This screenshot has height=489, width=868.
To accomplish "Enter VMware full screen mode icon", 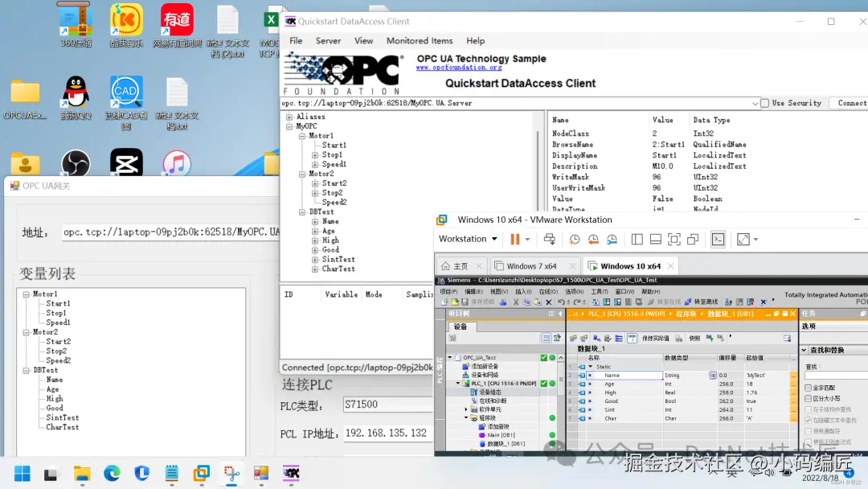I will pos(674,239).
